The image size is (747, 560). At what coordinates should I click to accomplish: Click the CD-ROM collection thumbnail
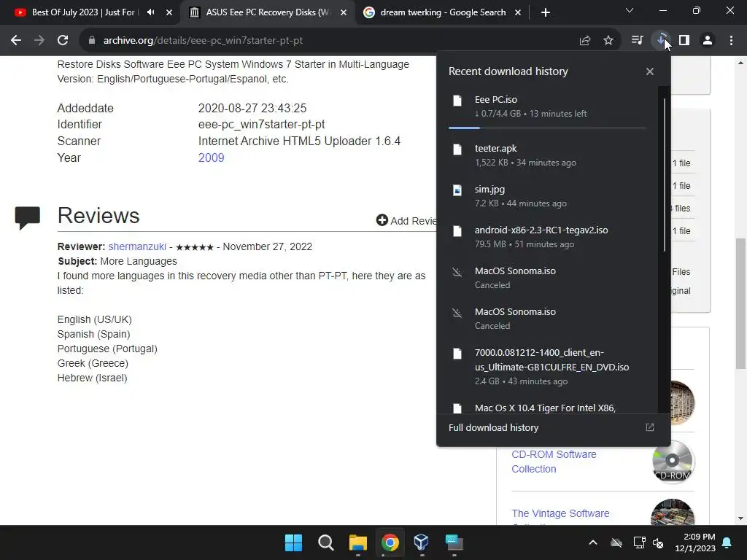[x=672, y=462]
